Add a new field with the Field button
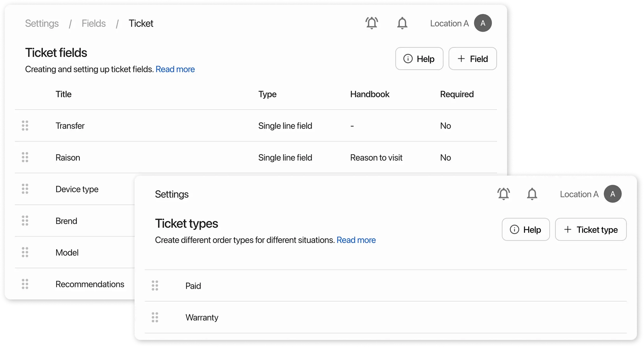Image resolution: width=644 pixels, height=347 pixels. [x=472, y=58]
